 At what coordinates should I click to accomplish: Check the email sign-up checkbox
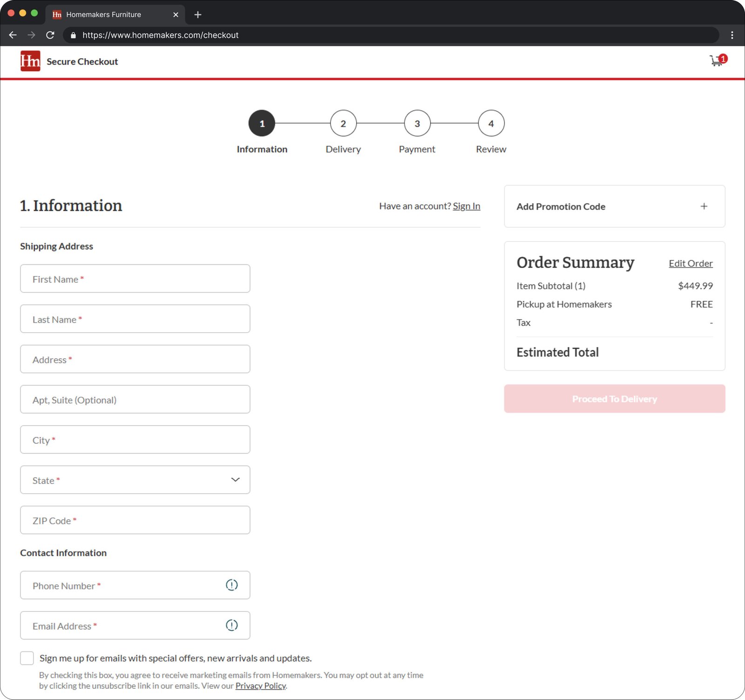pyautogui.click(x=27, y=658)
